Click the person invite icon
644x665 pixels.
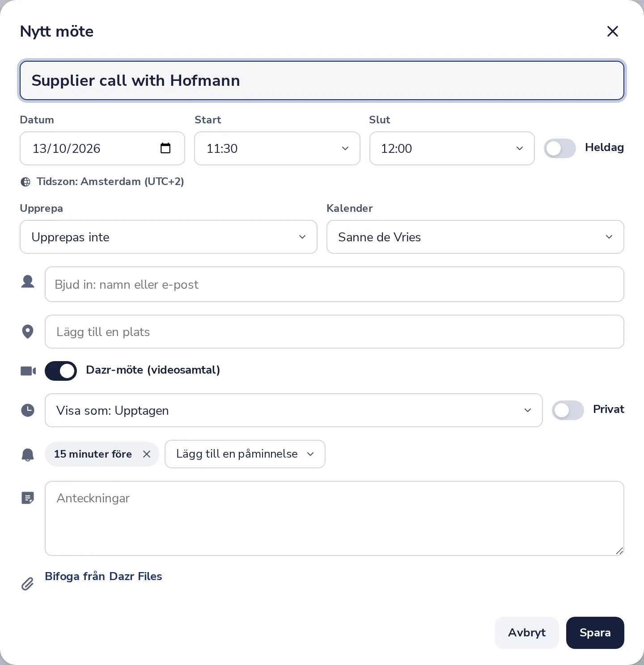[x=28, y=282]
